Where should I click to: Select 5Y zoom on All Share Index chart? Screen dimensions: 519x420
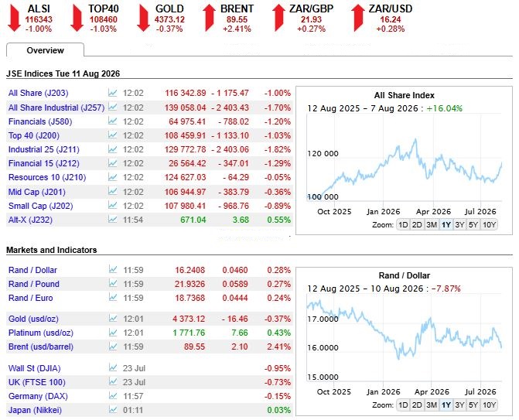(473, 225)
